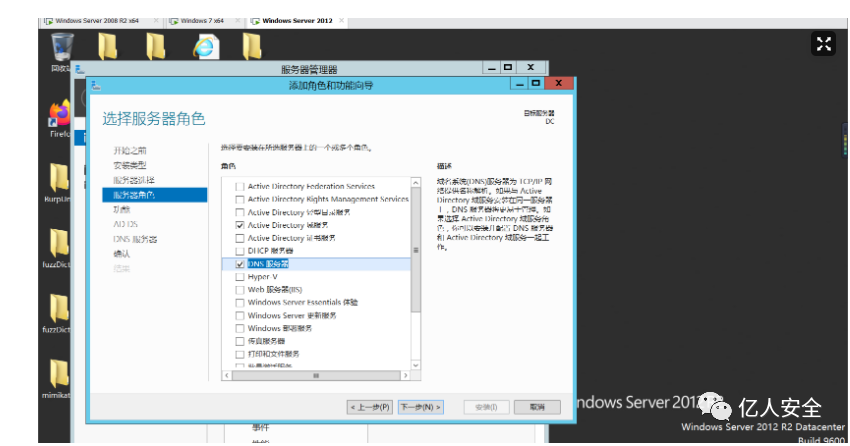
Task: Go to the 确认 wizard step
Action: (121, 254)
